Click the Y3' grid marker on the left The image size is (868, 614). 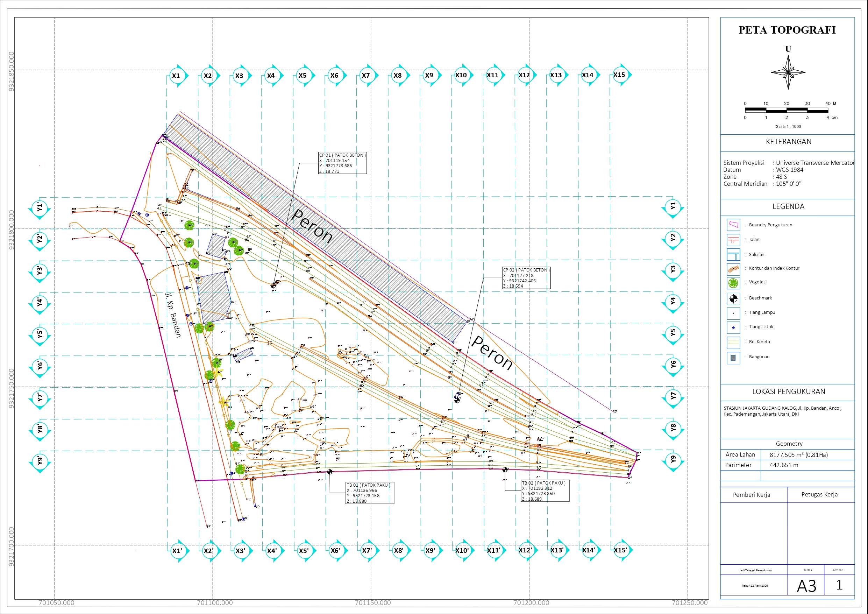pos(40,271)
